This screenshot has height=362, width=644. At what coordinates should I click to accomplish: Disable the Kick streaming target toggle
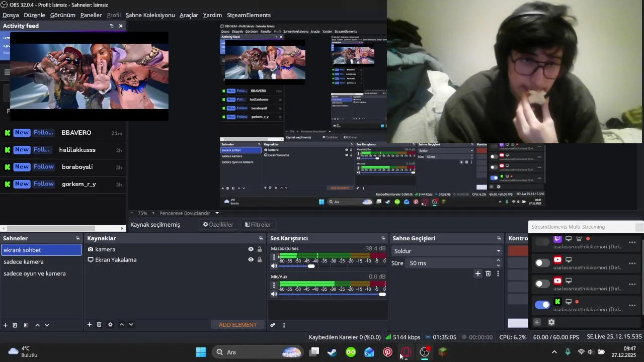[542, 305]
